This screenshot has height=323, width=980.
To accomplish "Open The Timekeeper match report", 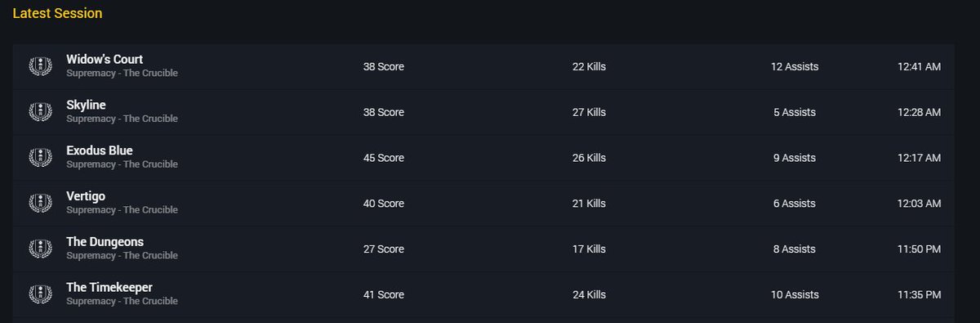I will 483,295.
